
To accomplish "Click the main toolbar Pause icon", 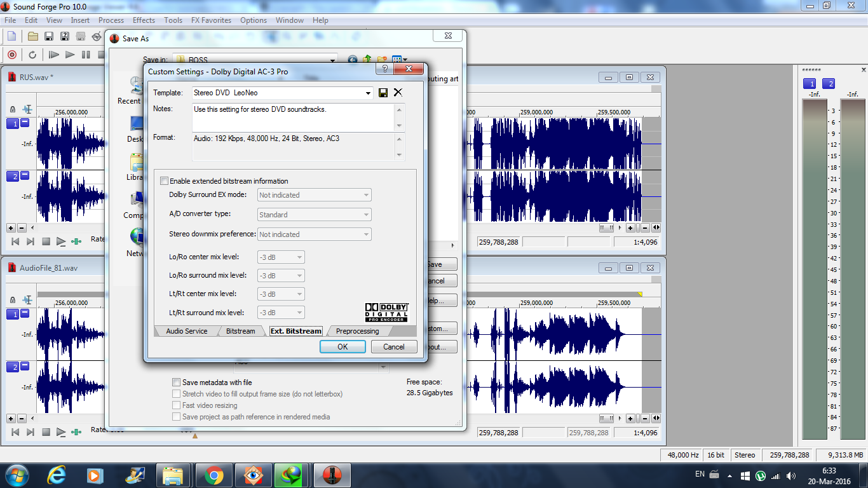I will pos(86,55).
